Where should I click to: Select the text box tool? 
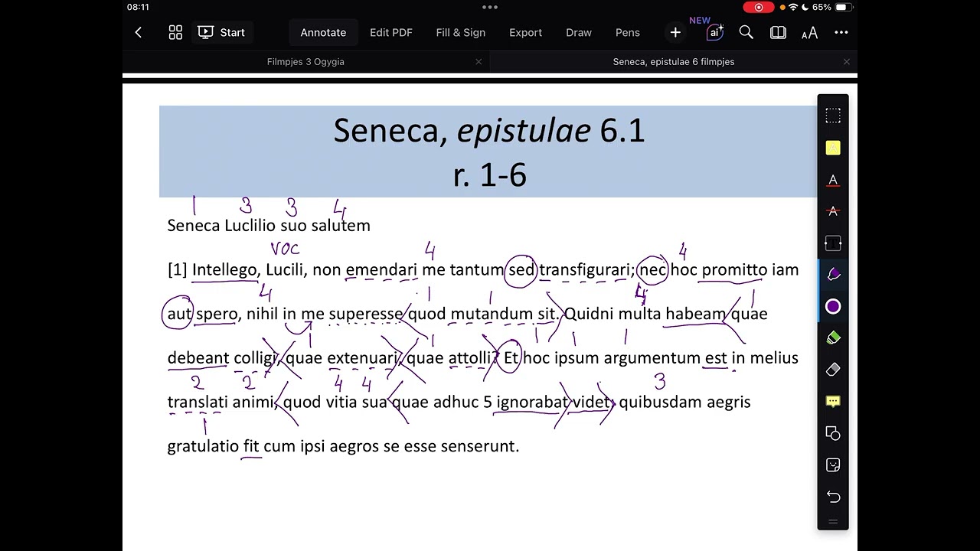pos(833,243)
